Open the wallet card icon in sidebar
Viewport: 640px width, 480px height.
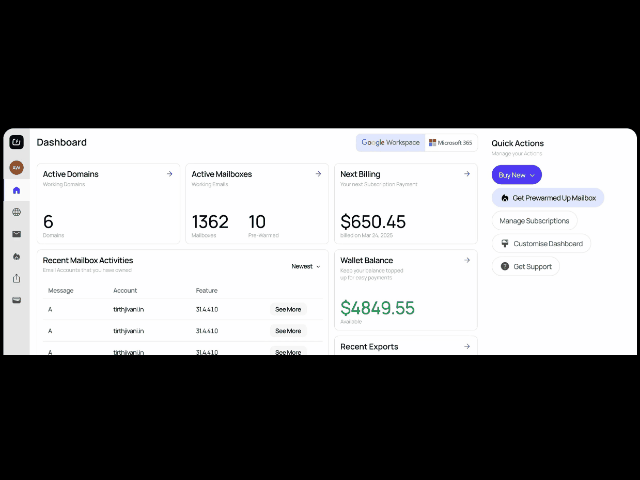16,300
